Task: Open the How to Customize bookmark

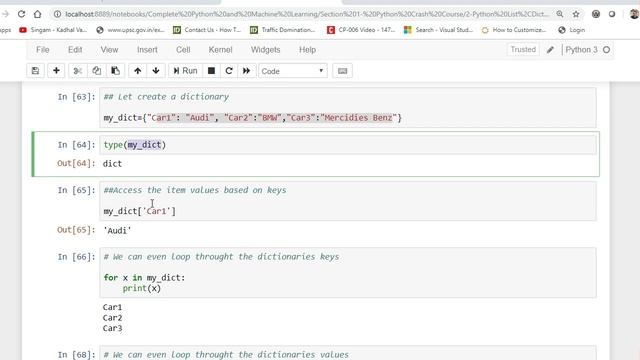Action: (x=514, y=30)
